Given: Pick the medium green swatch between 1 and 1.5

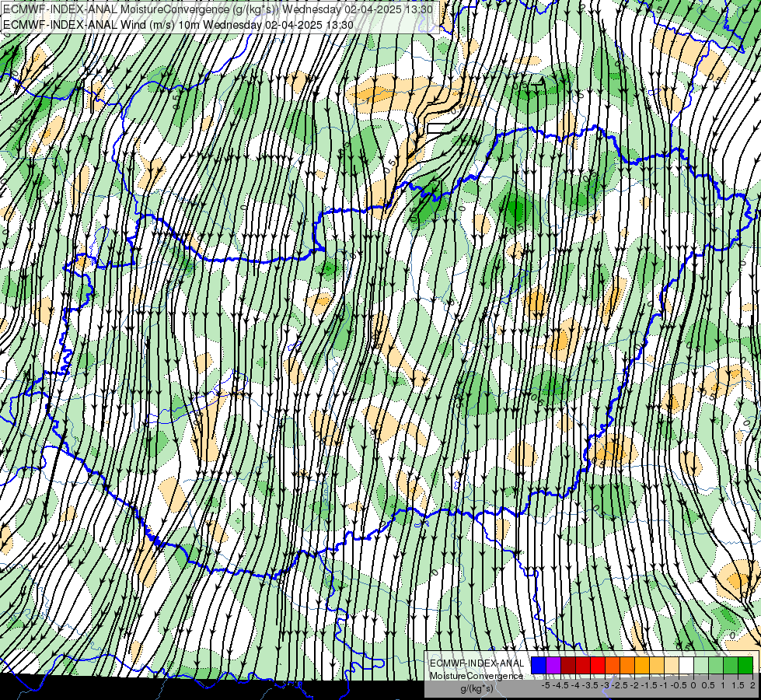Looking at the screenshot, I should 731,665.
